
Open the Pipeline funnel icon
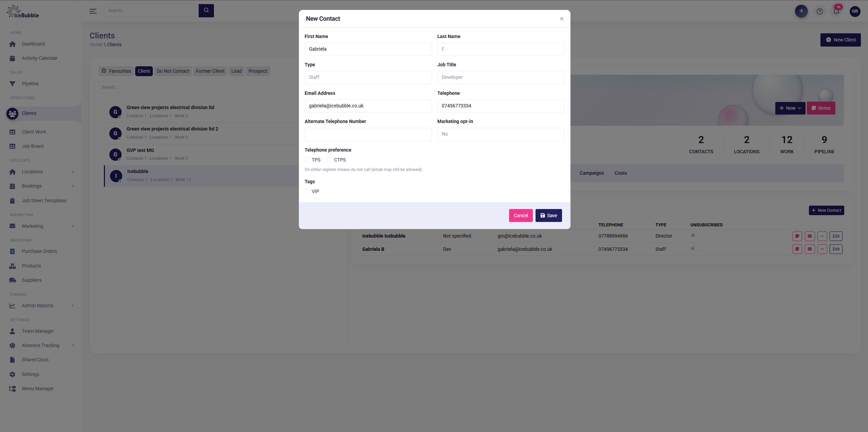[13, 84]
